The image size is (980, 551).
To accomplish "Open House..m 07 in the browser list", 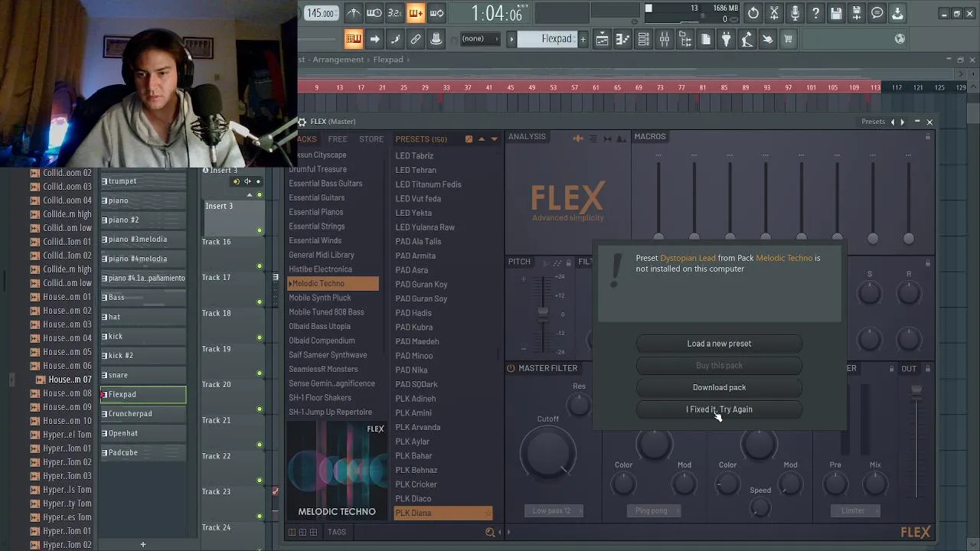I will (69, 380).
